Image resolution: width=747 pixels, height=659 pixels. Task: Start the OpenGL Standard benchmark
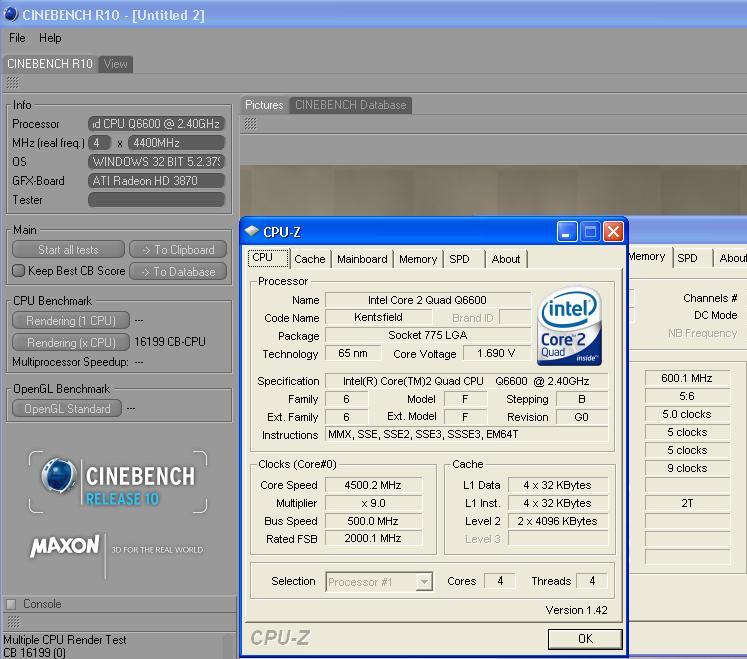pos(67,409)
